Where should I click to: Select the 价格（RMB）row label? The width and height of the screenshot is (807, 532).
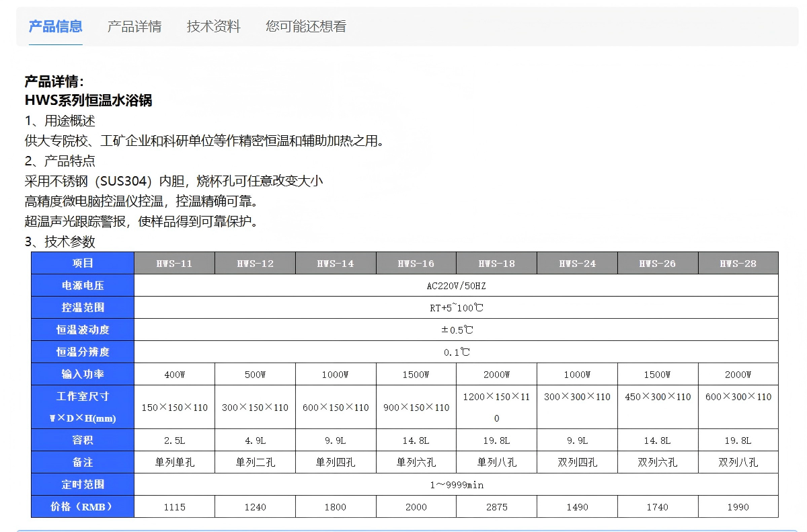point(82,506)
